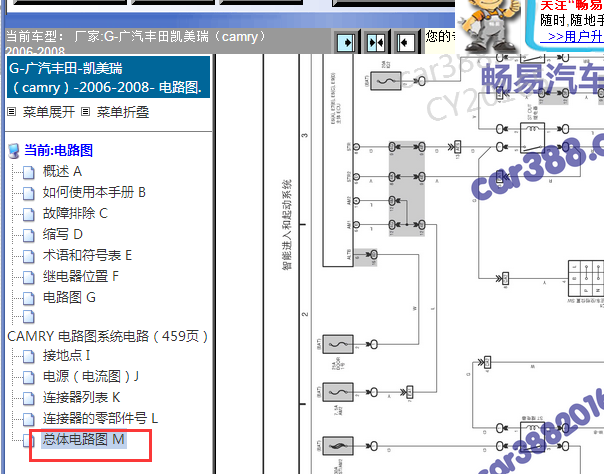
Task: Click the collapse panel left arrow icon
Action: (406, 42)
